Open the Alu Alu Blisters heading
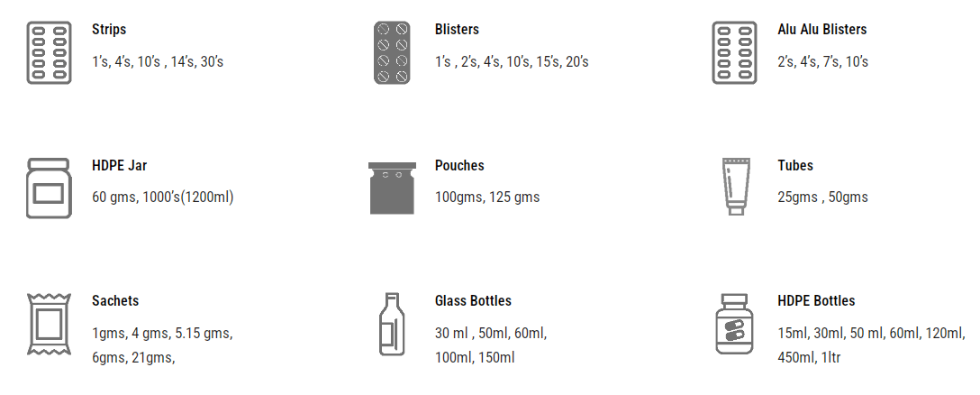980x395 pixels. tap(821, 30)
